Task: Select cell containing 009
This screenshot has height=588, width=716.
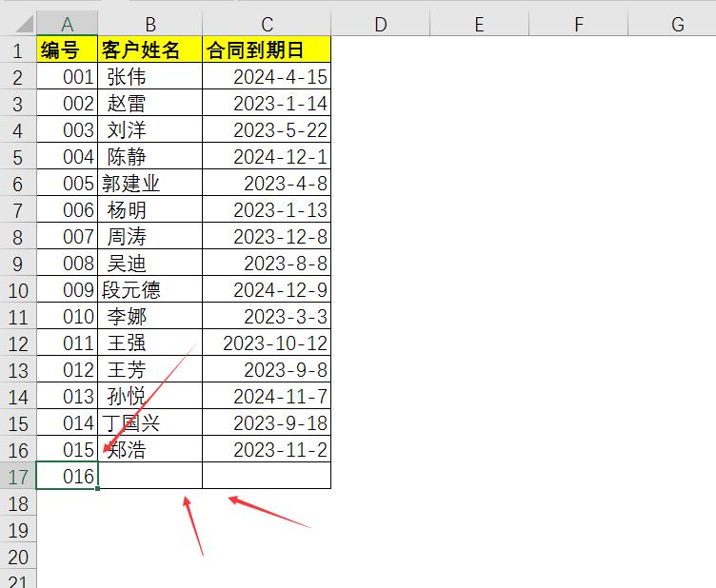Action: coord(67,289)
